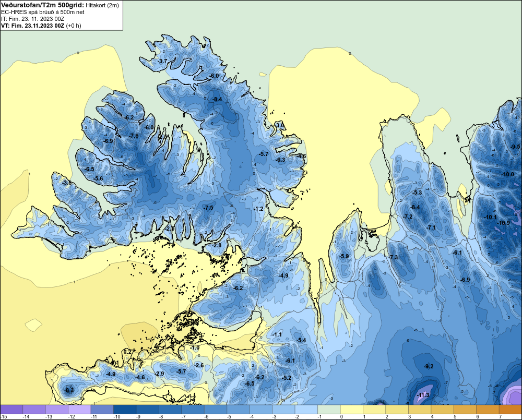Click the -9.5 temperature value on map
Viewport: 522px width, 420px height.
click(515, 147)
